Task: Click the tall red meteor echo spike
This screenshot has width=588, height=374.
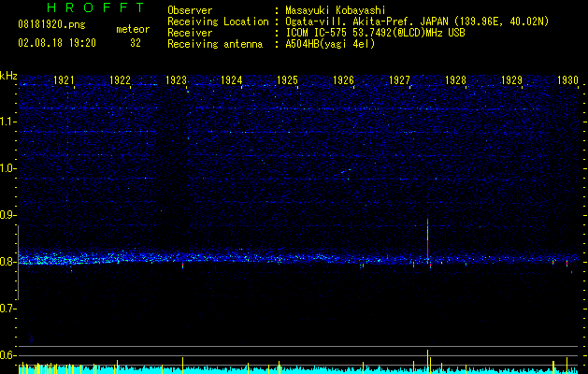Action: click(x=427, y=242)
